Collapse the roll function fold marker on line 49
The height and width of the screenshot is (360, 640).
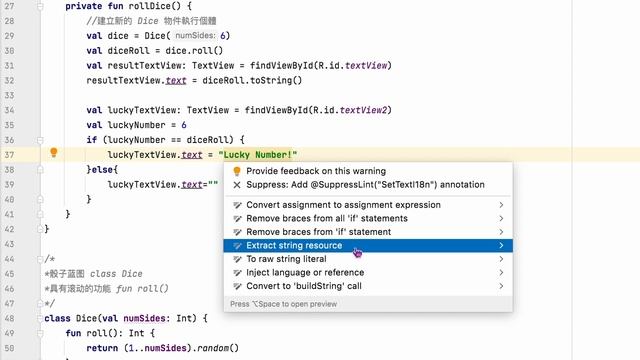40,333
